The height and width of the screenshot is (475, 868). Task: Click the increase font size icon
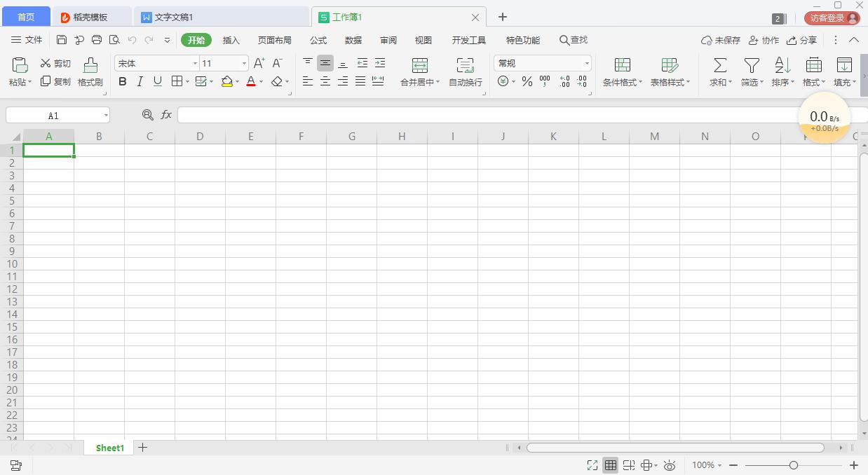tap(259, 63)
